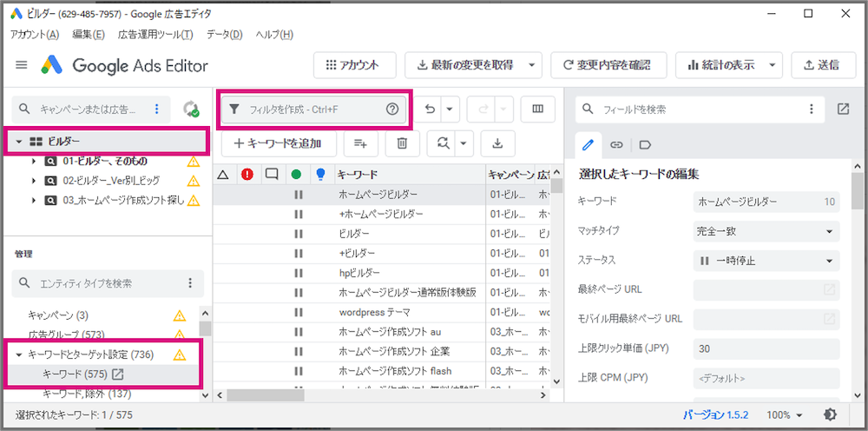The image size is (868, 431).
Task: Click the エンティティタイプを検索 search field
Action: tap(108, 283)
